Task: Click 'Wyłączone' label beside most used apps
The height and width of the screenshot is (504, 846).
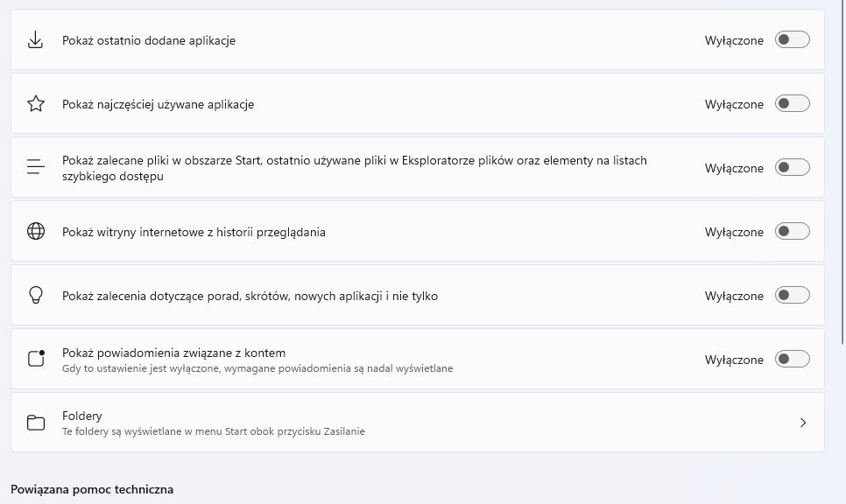Action: 734,104
